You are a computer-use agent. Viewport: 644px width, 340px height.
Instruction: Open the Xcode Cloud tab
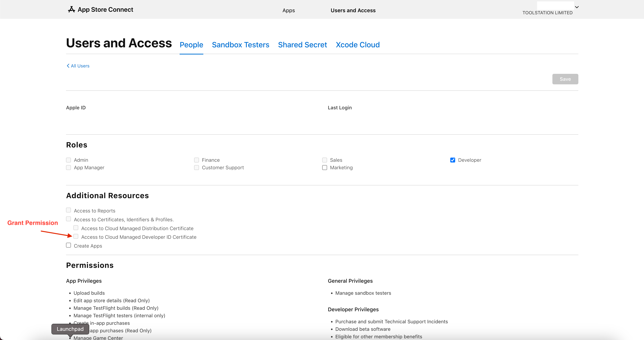click(x=358, y=45)
